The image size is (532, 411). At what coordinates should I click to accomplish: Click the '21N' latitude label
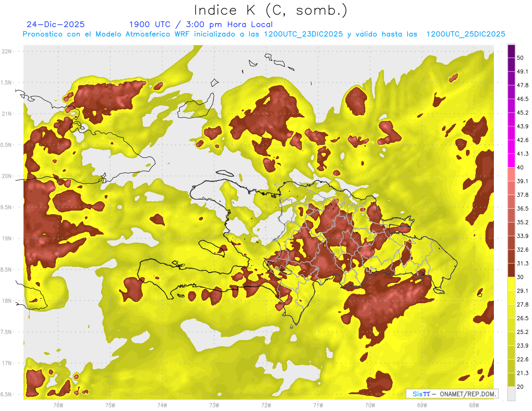(8, 114)
